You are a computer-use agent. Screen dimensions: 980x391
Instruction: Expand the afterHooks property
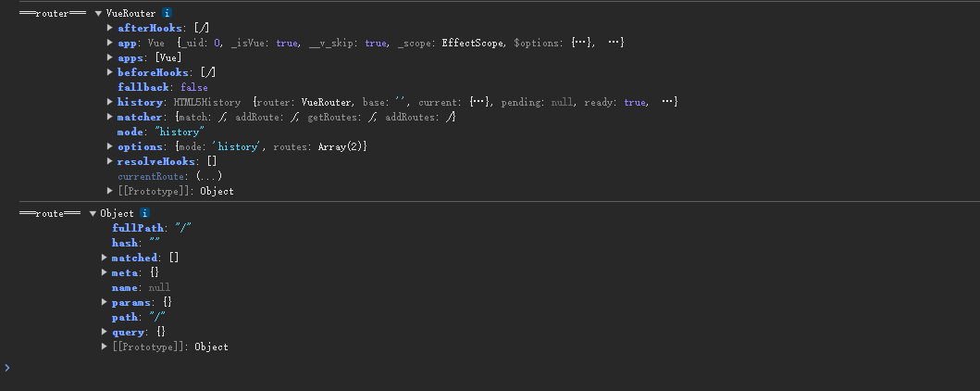(x=111, y=28)
